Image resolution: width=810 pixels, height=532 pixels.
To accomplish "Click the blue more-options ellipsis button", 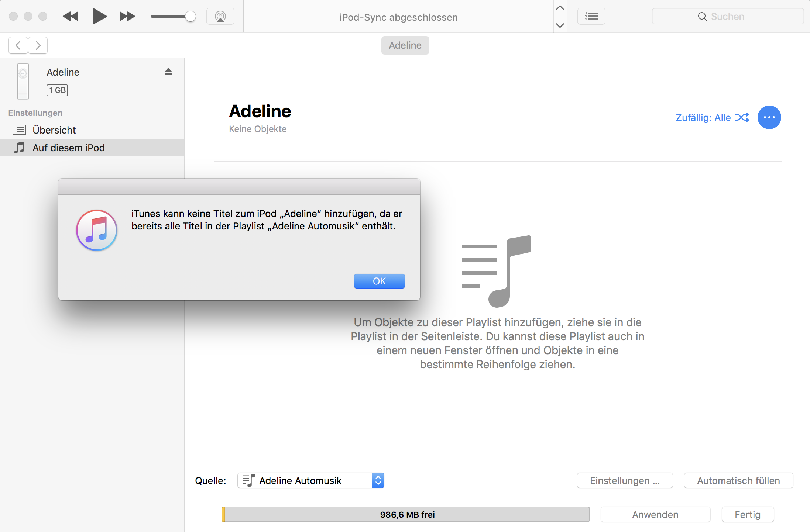I will [769, 117].
